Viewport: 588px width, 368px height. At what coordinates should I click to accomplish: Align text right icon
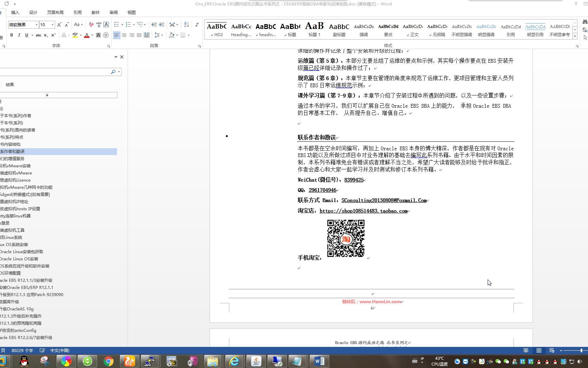[132, 35]
